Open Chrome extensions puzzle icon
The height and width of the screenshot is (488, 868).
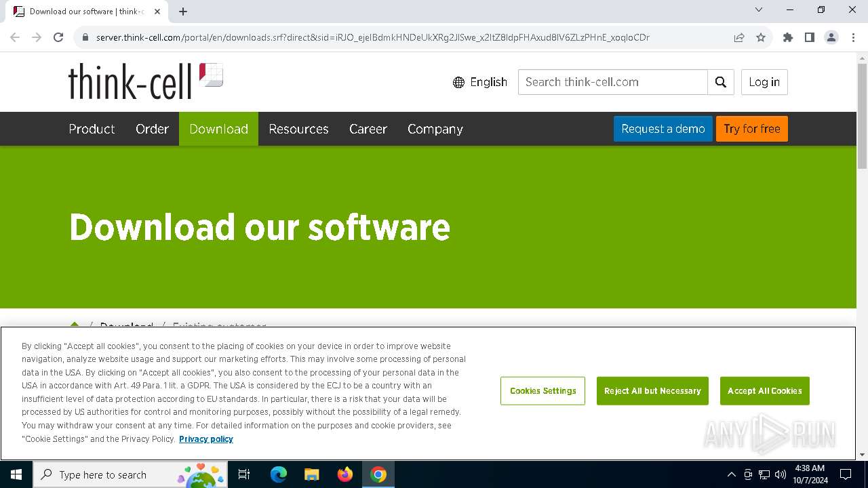pos(788,37)
